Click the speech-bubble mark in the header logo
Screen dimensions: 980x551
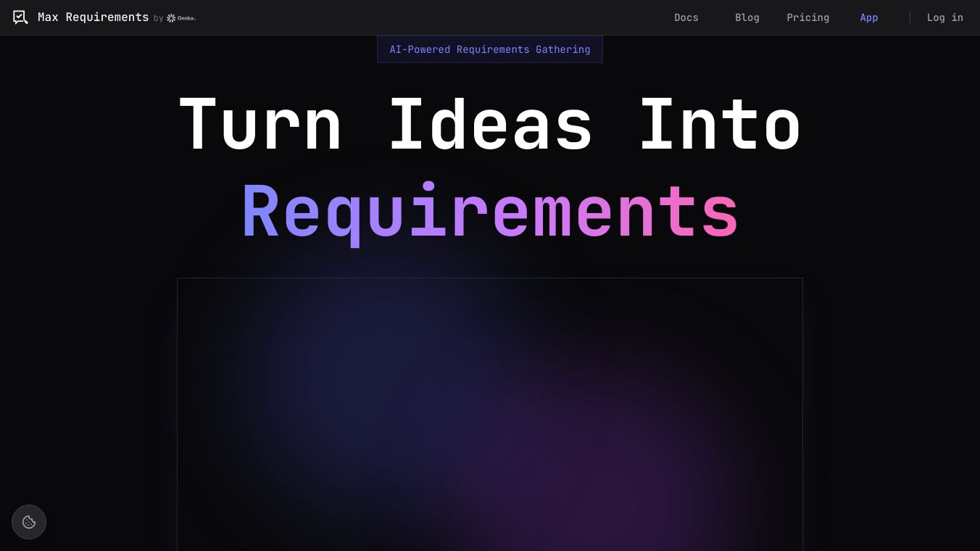tap(20, 17)
